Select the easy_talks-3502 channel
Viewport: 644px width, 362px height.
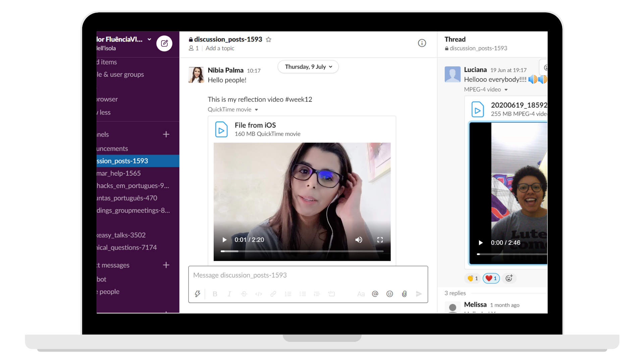[x=121, y=235]
